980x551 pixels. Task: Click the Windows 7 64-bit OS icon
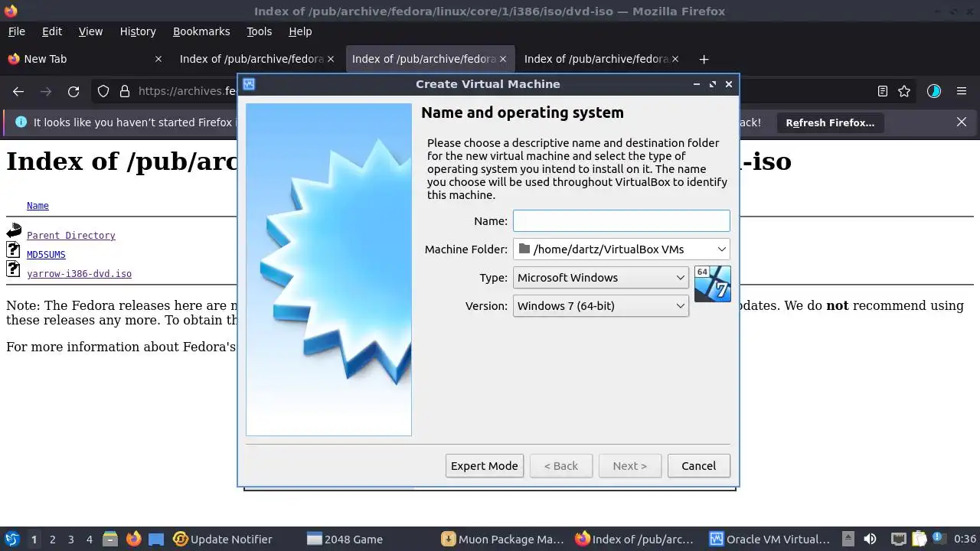(x=712, y=284)
